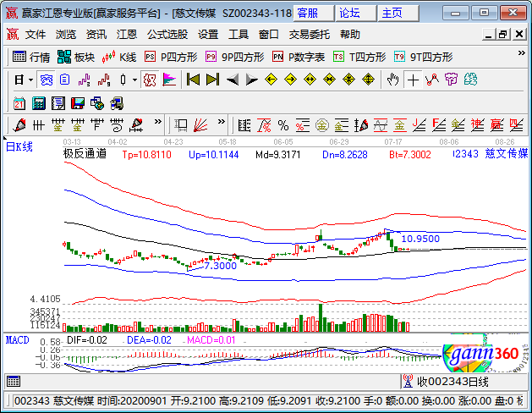
Task: Click the MACD indicator label
Action: tap(17, 339)
